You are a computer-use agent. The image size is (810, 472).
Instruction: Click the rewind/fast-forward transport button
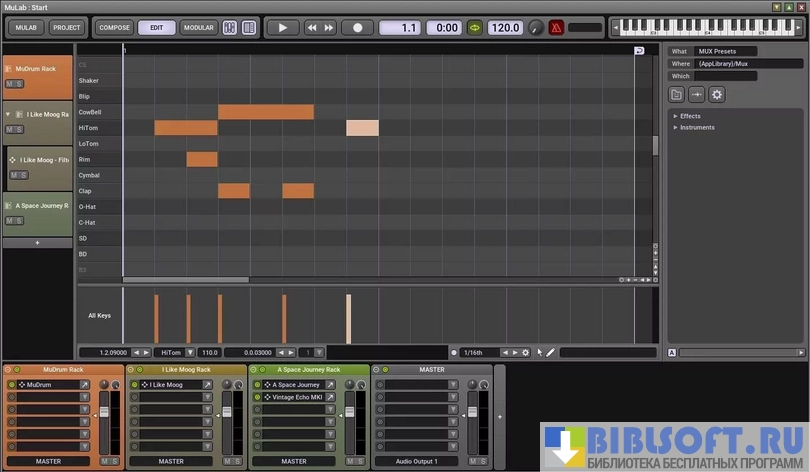(x=319, y=28)
